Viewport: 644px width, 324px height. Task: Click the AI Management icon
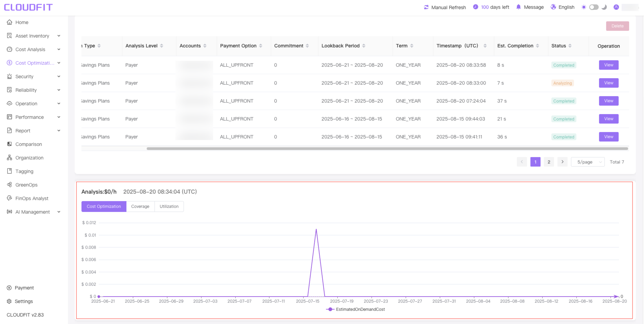coord(9,212)
